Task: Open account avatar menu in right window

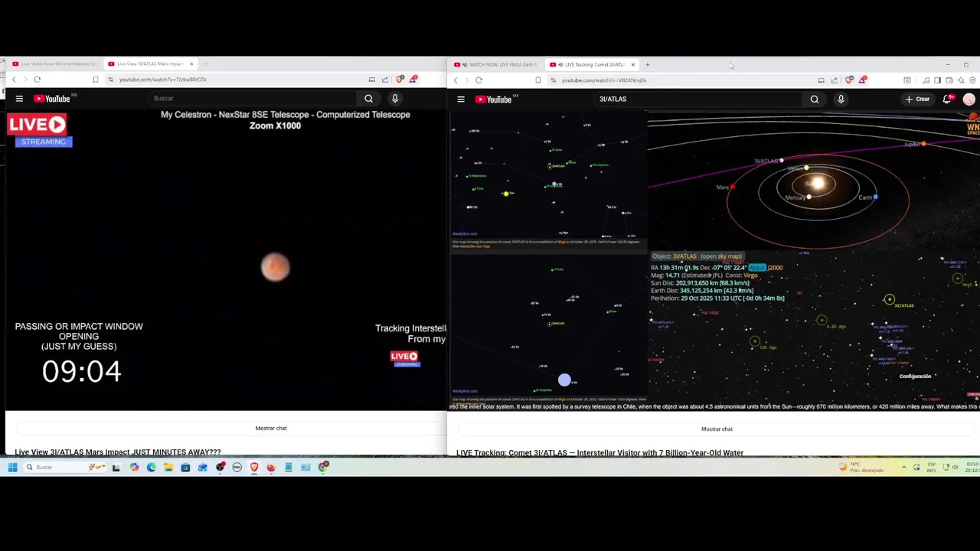Action: point(969,99)
